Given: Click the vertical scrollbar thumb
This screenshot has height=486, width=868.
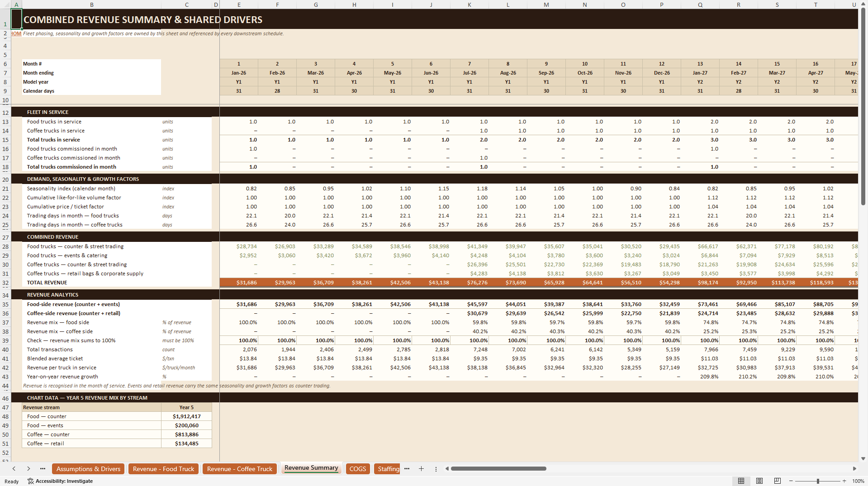Looking at the screenshot, I should 863,106.
